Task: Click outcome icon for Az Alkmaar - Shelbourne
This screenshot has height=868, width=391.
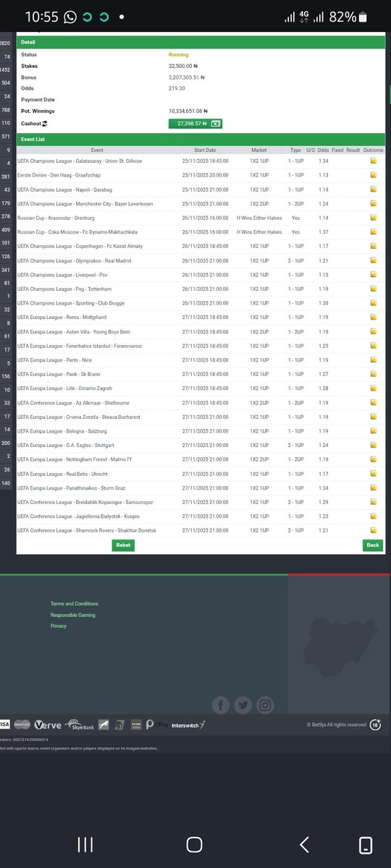Action: click(x=374, y=403)
